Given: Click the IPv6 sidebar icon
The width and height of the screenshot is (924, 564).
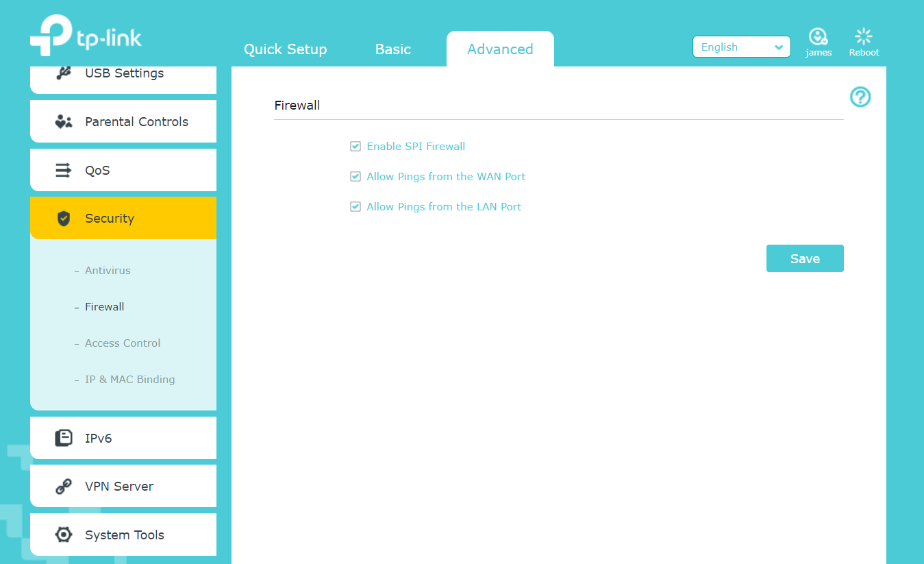Looking at the screenshot, I should 63,438.
